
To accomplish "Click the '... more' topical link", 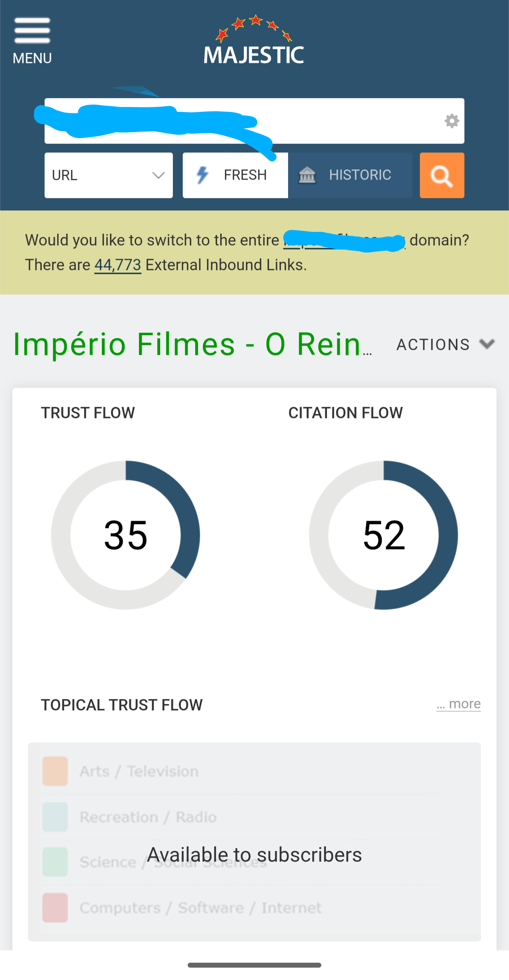I will pos(458,704).
